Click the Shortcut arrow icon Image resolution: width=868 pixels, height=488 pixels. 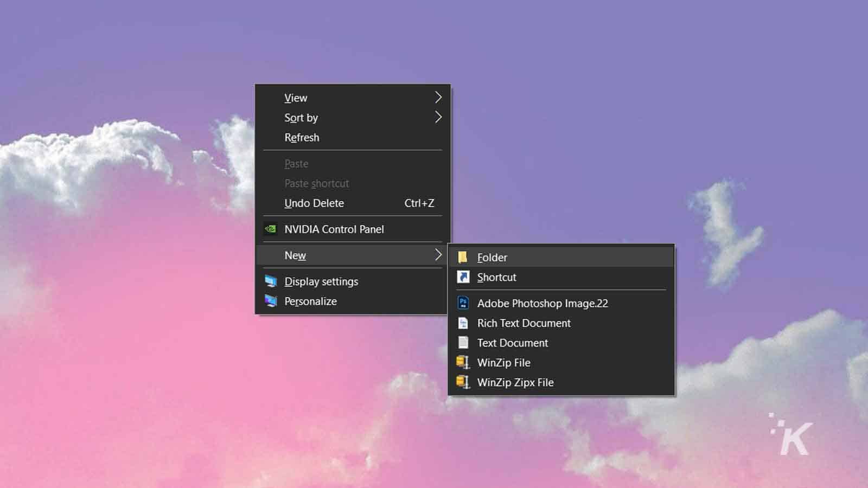click(463, 277)
